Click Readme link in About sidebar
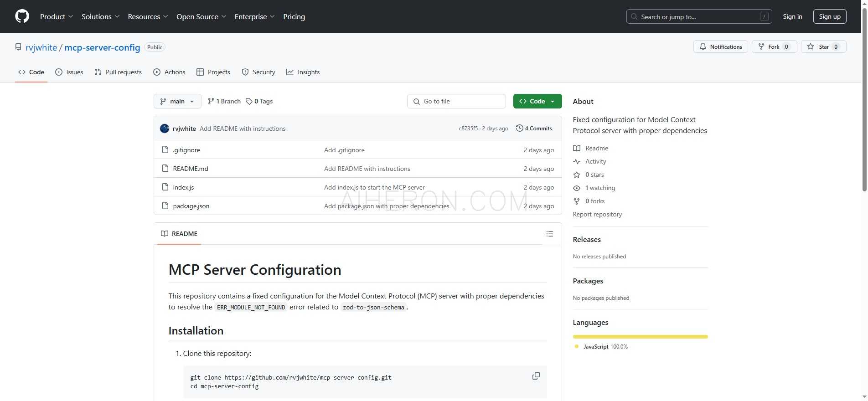This screenshot has height=401, width=868. [x=591, y=148]
